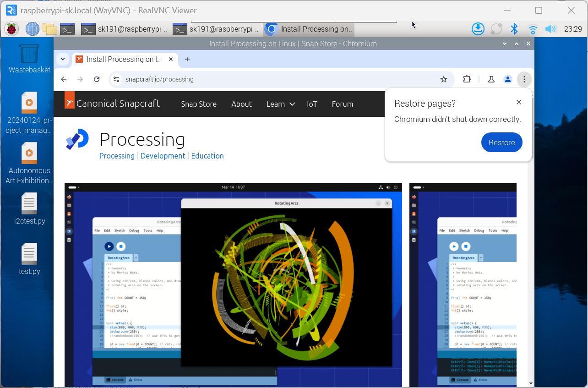This screenshot has width=588, height=388.
Task: Open the first RotatingArcs screenshot
Action: coord(233,285)
